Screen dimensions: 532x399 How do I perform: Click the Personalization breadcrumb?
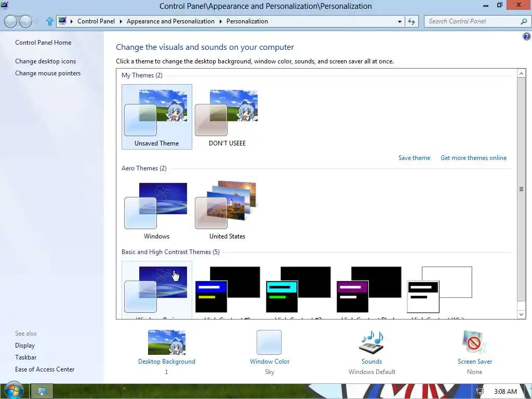247,21
